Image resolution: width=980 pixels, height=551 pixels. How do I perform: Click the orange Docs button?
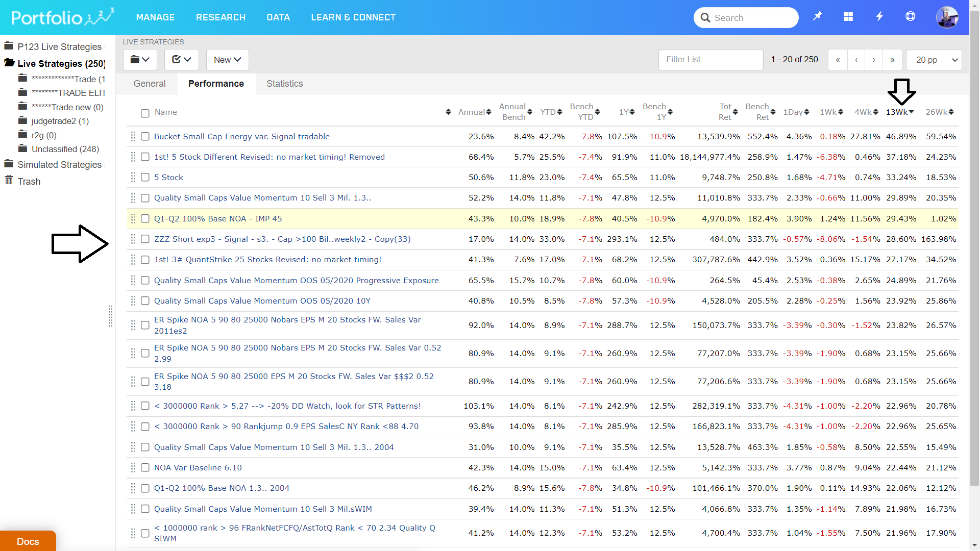click(28, 541)
